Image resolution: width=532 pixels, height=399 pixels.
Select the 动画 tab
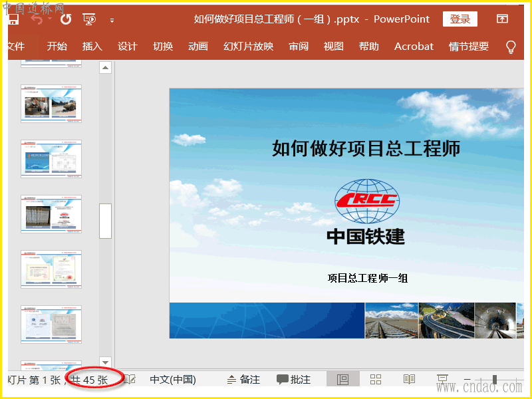[x=198, y=46]
